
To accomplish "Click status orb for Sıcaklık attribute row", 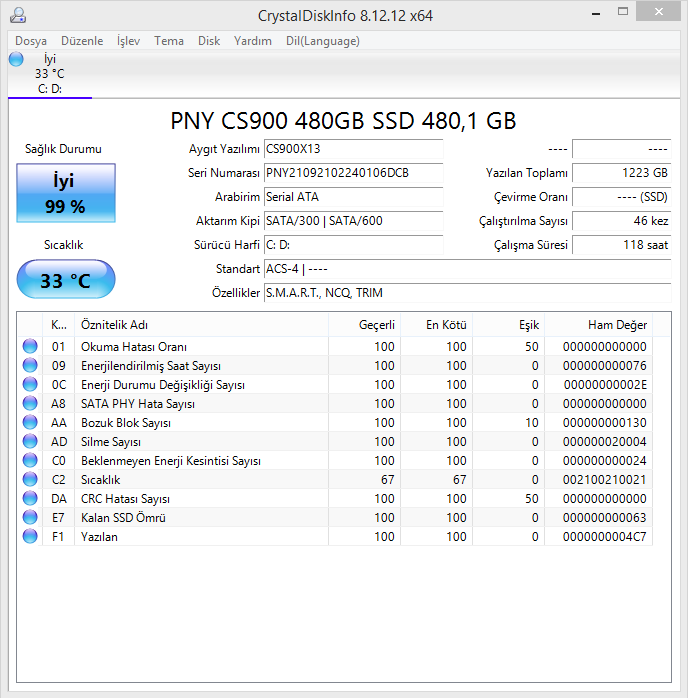I will [30, 479].
